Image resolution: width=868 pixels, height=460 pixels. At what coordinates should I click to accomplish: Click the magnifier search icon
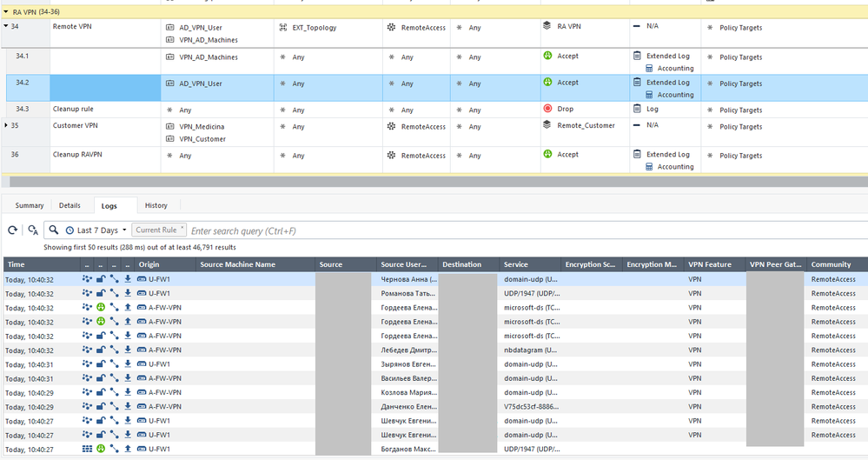click(54, 230)
